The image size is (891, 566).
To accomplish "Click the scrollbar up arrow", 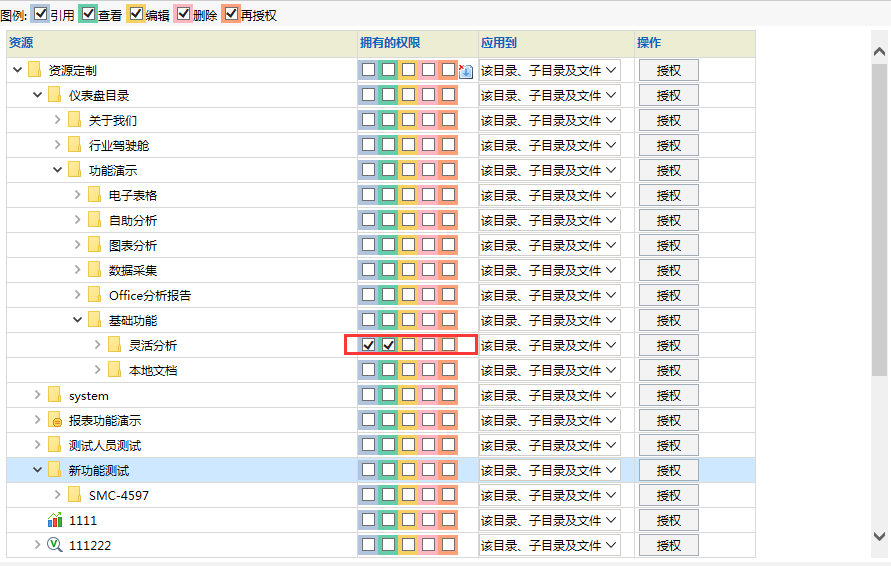I will pos(879,52).
